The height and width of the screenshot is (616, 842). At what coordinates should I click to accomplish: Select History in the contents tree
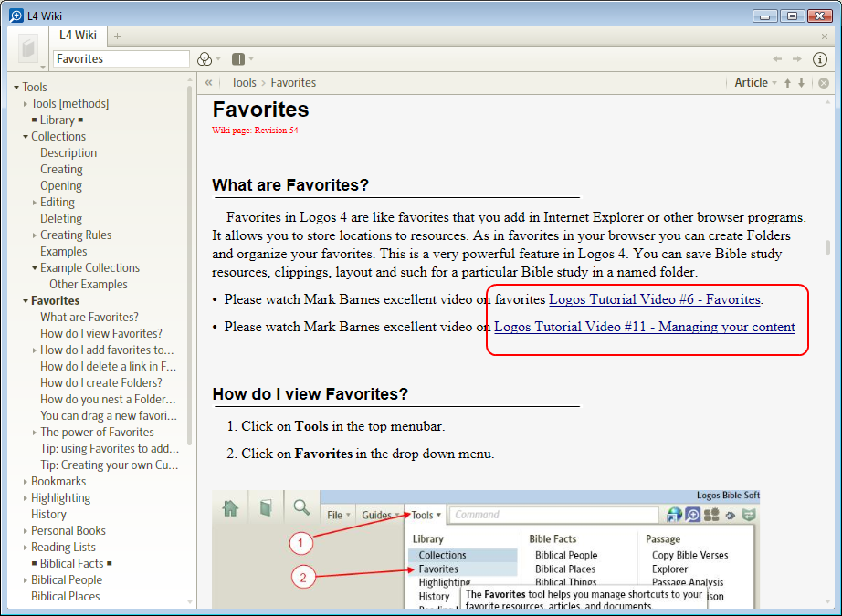point(48,514)
